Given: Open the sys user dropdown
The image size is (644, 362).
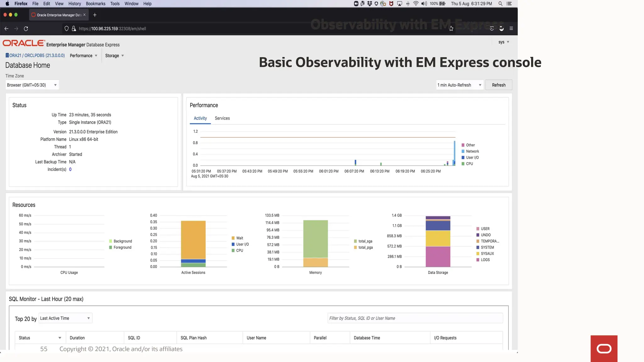Looking at the screenshot, I should coord(503,42).
